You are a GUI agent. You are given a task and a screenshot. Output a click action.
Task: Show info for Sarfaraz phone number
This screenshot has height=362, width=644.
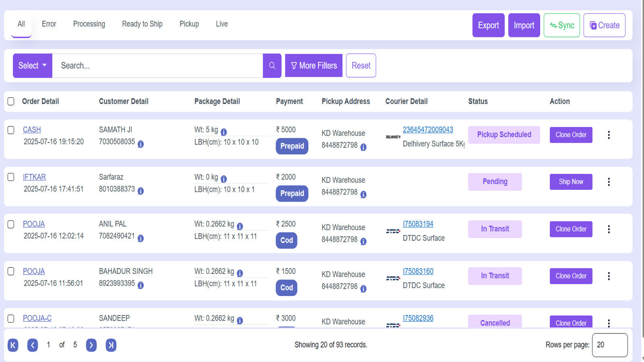[x=140, y=191]
